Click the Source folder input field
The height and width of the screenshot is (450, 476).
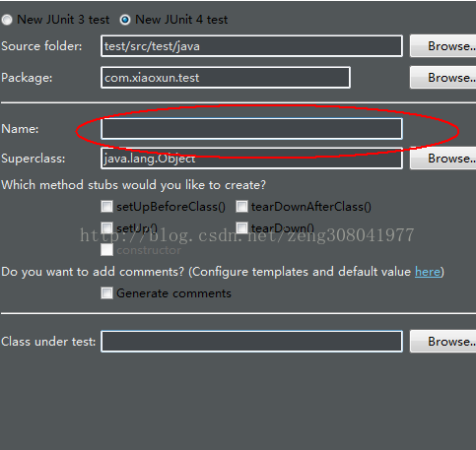click(251, 46)
